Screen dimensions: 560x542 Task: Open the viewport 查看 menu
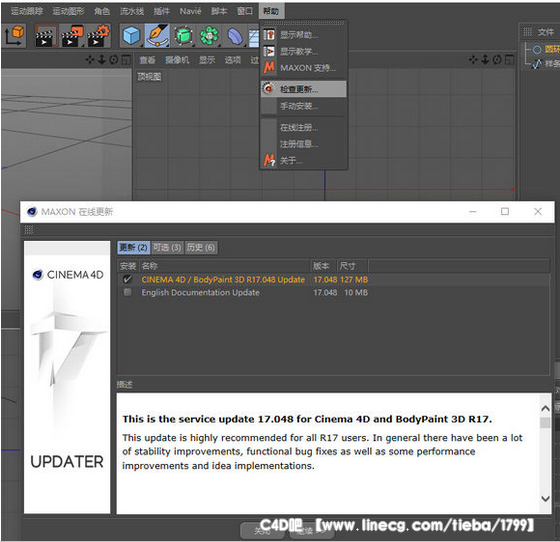147,60
